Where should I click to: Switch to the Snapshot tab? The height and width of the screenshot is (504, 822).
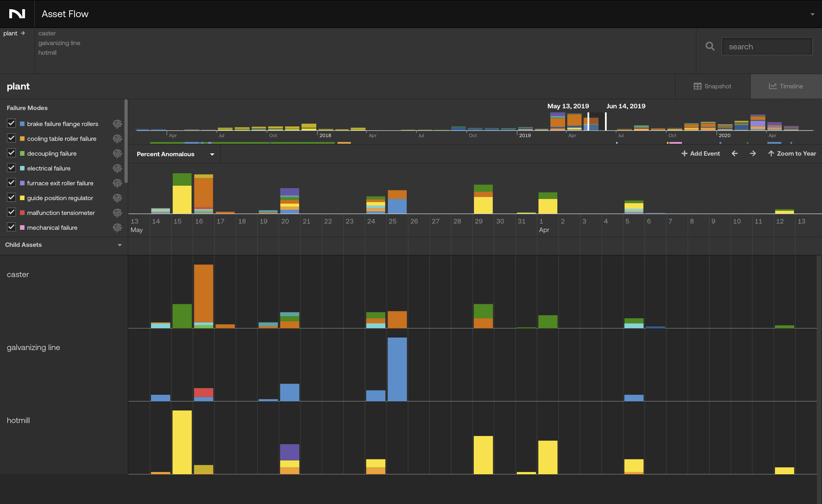click(x=713, y=86)
